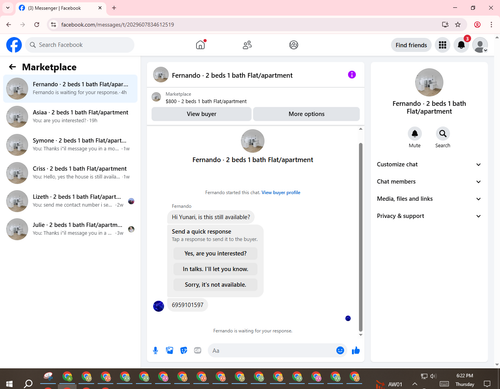The height and width of the screenshot is (389, 500).
Task: Send quick response 'Yes, are you interested?'
Action: [x=215, y=254]
